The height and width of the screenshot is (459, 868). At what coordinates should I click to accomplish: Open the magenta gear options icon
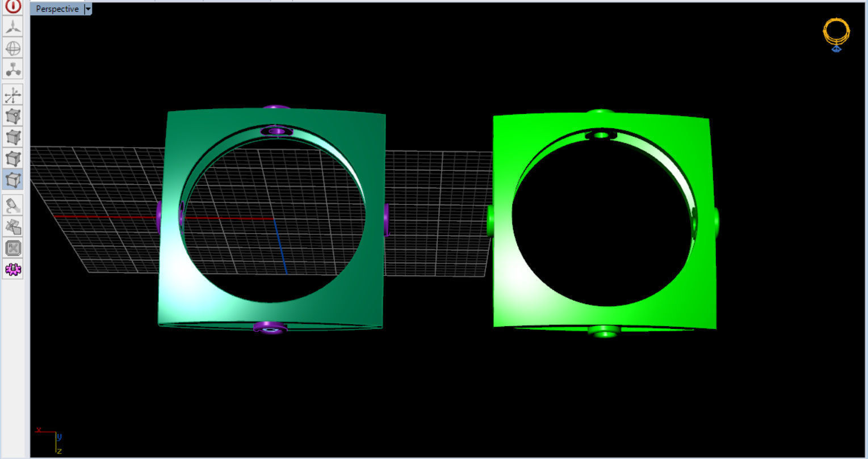(13, 269)
